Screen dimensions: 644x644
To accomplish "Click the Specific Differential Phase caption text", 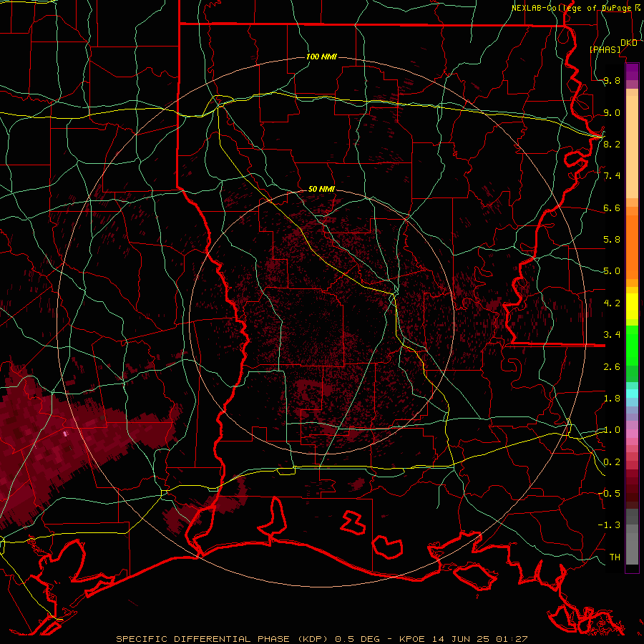I will coord(321,639).
